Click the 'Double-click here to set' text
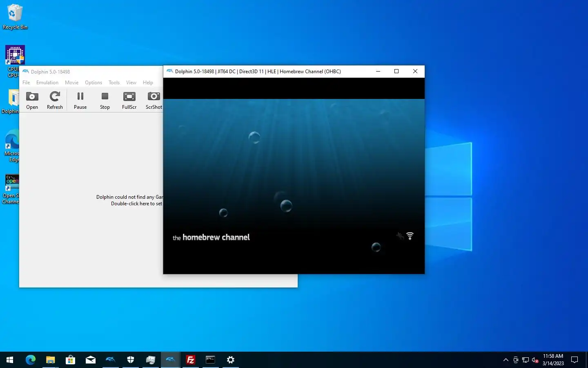This screenshot has width=588, height=368. click(136, 204)
